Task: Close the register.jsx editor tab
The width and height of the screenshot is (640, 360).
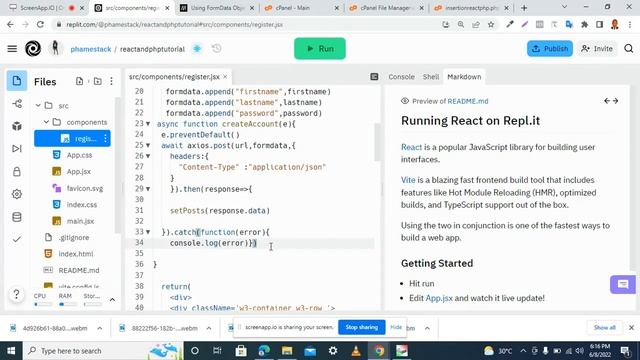Action: tap(225, 77)
